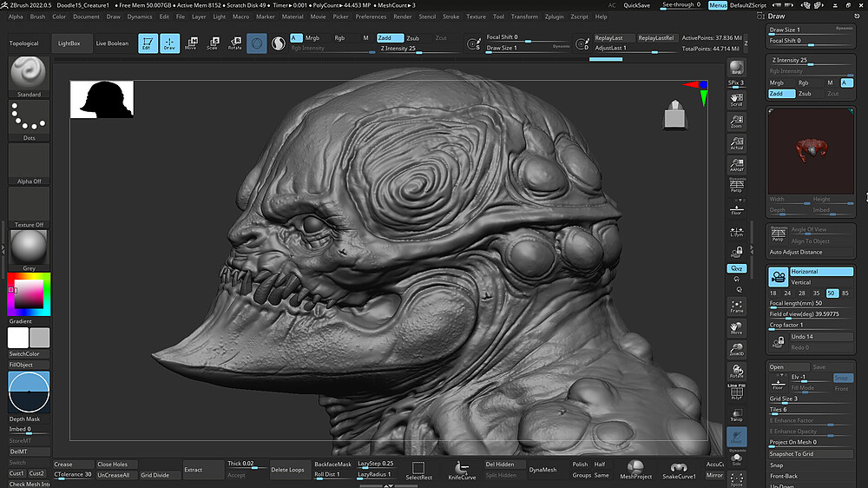Viewport: 868px width, 488px height.
Task: Collapse the Draw palette header
Action: 775,16
